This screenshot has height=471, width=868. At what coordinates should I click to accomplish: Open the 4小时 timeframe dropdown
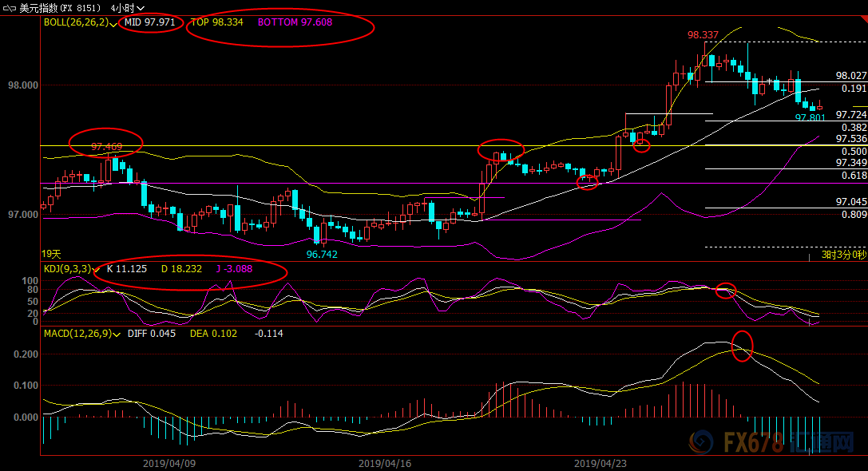click(129, 7)
